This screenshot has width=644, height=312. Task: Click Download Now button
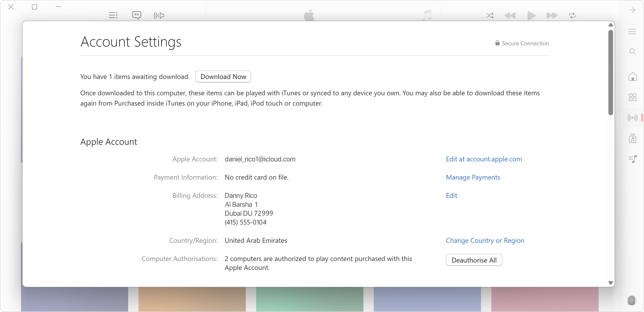click(223, 76)
